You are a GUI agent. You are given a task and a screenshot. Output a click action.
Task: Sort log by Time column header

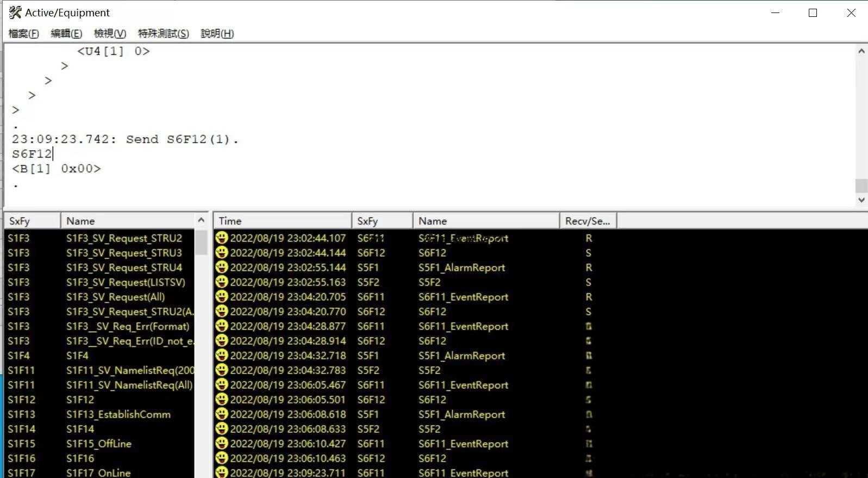click(282, 221)
